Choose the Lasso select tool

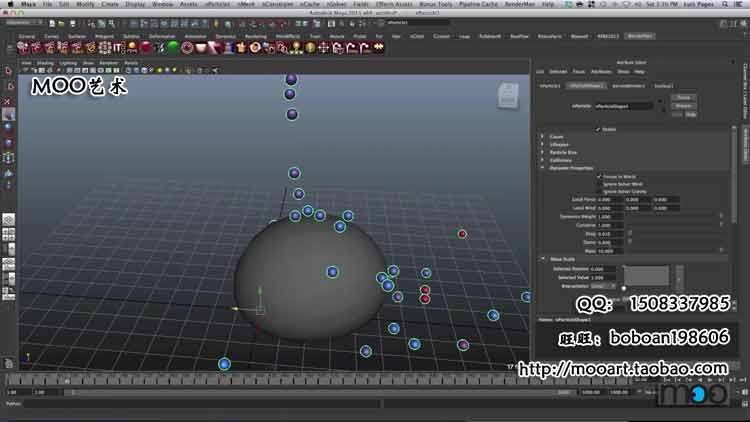pos(8,86)
